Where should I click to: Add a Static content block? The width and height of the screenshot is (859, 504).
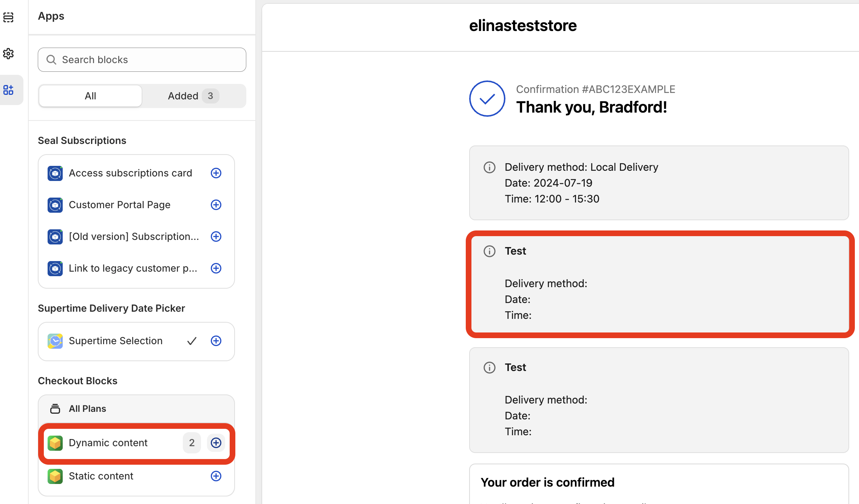click(216, 476)
